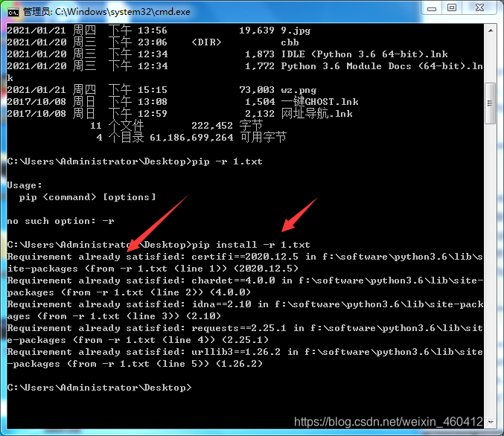Click the scrollbar up arrow

(x=491, y=31)
